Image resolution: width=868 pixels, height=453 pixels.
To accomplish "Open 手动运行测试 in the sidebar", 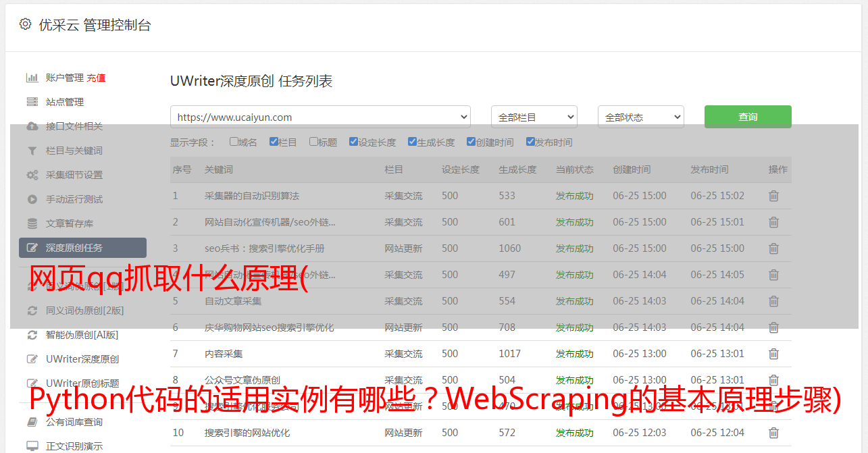I will click(74, 199).
